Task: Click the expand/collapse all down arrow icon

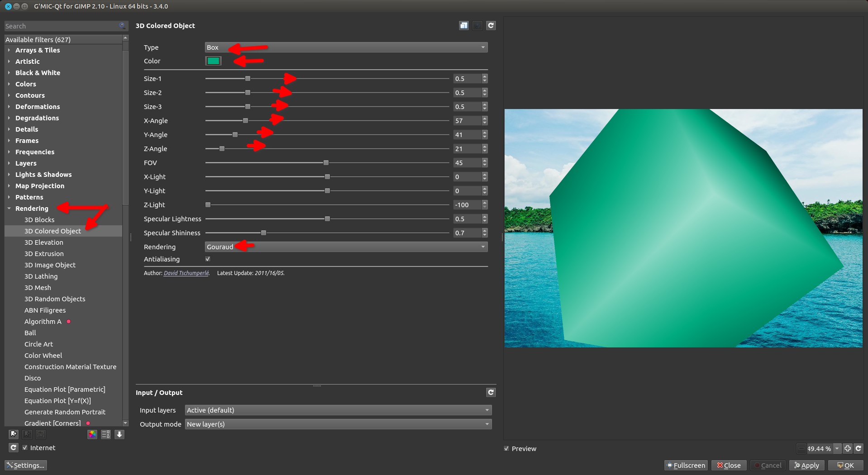Action: point(119,434)
